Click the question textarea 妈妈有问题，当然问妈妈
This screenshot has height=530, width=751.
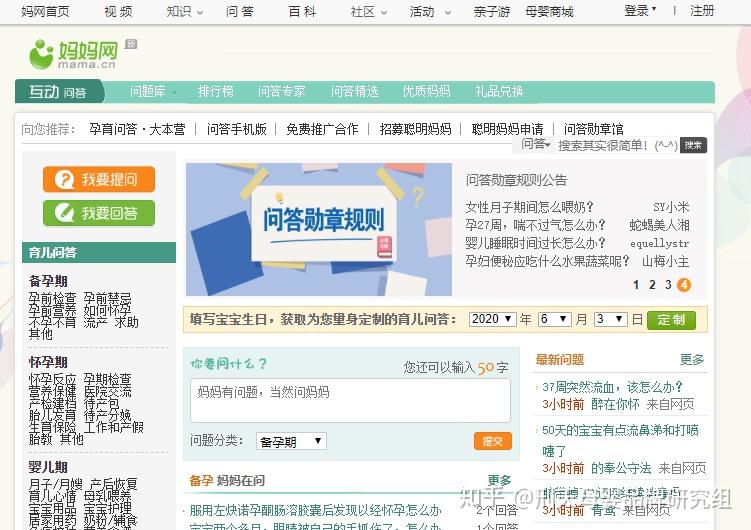(350, 400)
